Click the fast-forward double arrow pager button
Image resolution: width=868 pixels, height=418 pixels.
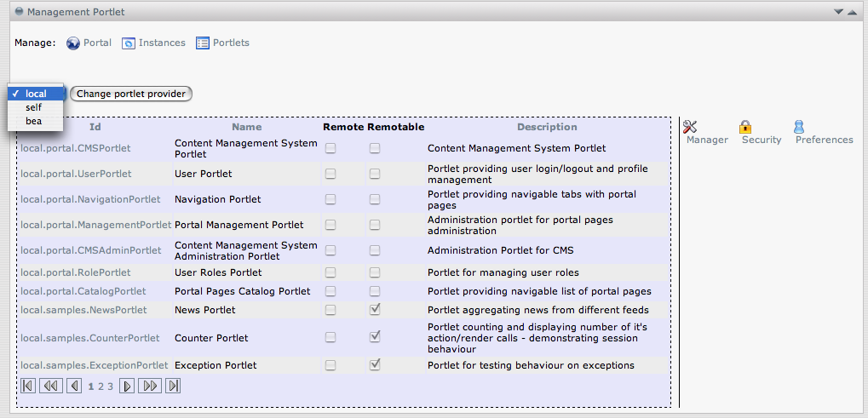click(x=150, y=387)
